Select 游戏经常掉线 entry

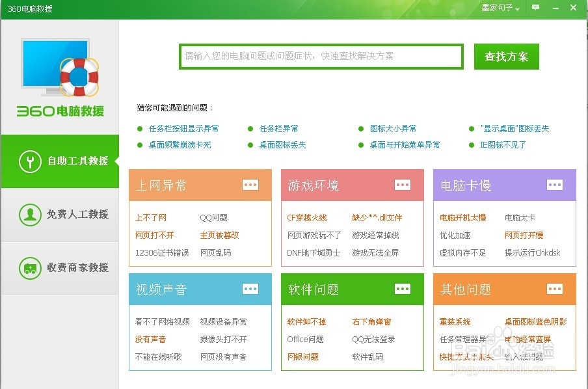[375, 235]
